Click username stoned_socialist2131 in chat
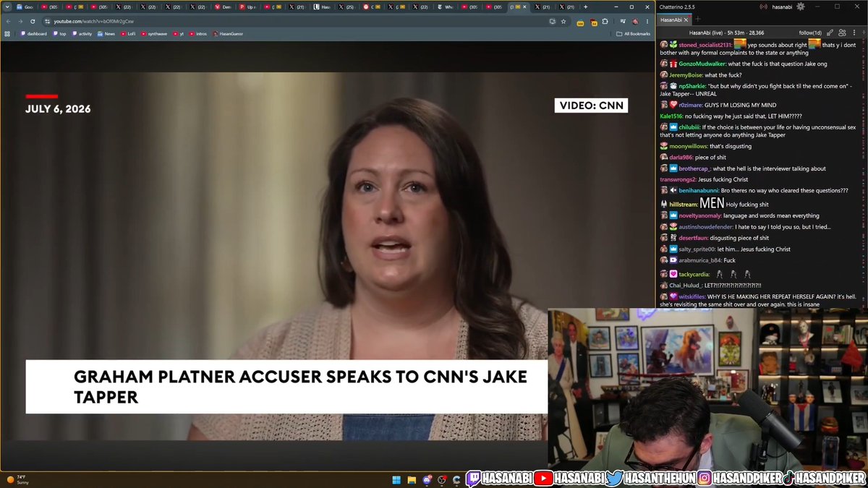The width and height of the screenshot is (868, 488). tap(705, 45)
